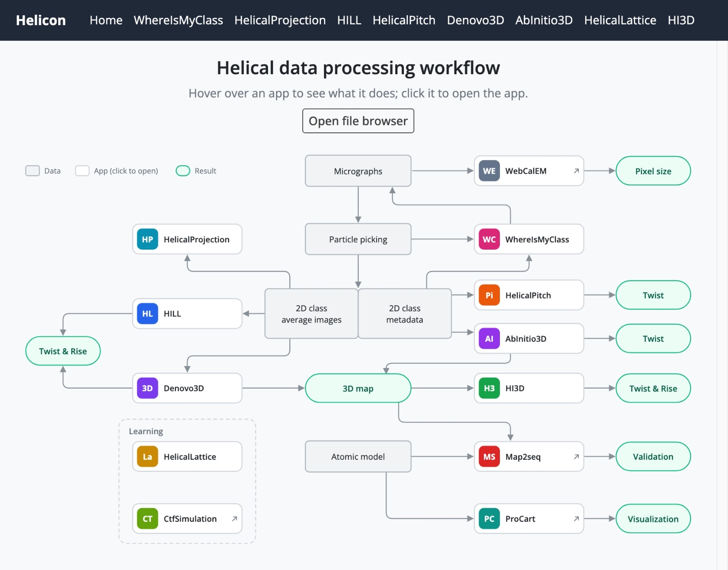Viewport: 728px width, 570px height.
Task: Click Twist & Rise result under HILL
Action: tap(63, 351)
